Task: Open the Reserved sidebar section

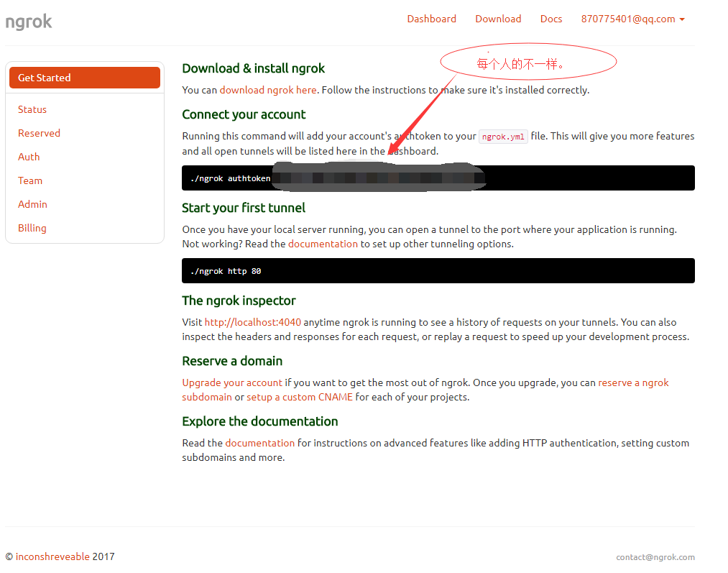Action: tap(39, 133)
